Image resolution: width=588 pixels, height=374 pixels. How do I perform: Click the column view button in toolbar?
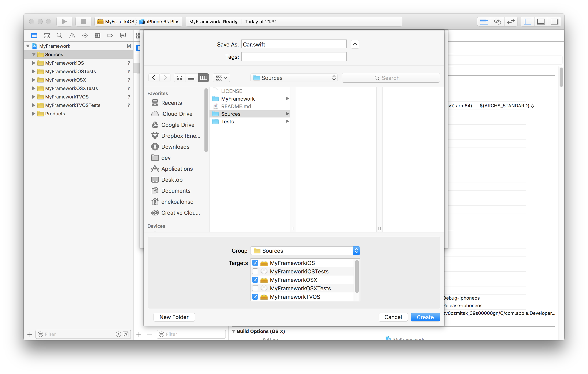tap(203, 78)
